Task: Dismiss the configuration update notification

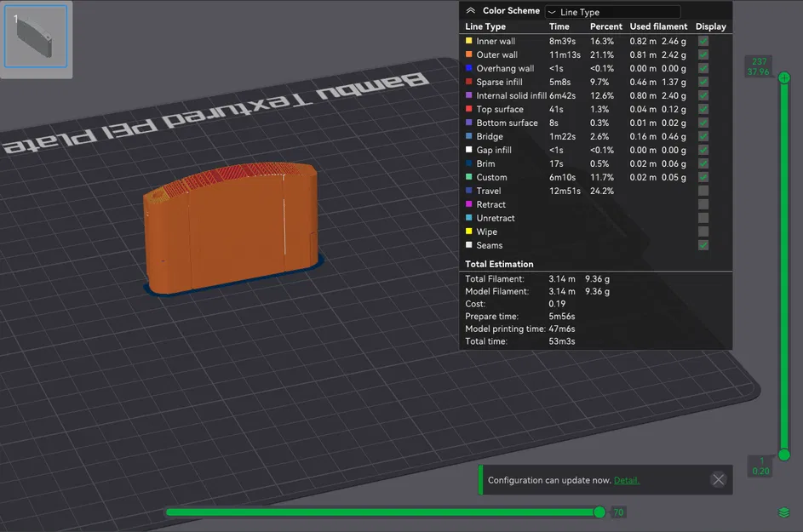Action: tap(719, 480)
